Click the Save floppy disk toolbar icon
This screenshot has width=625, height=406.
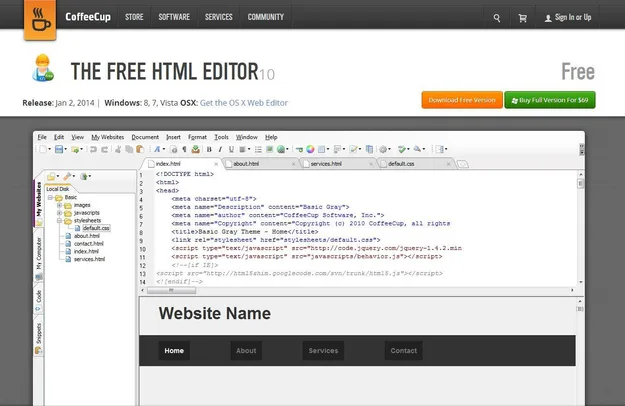click(x=59, y=149)
